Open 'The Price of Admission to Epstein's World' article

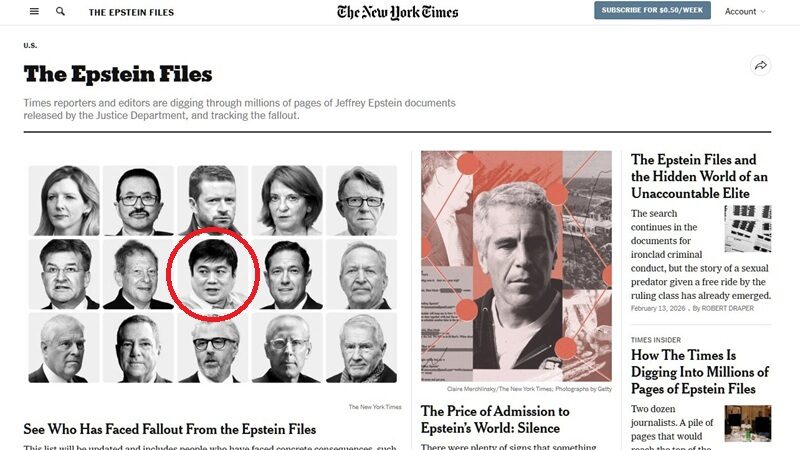(x=495, y=419)
